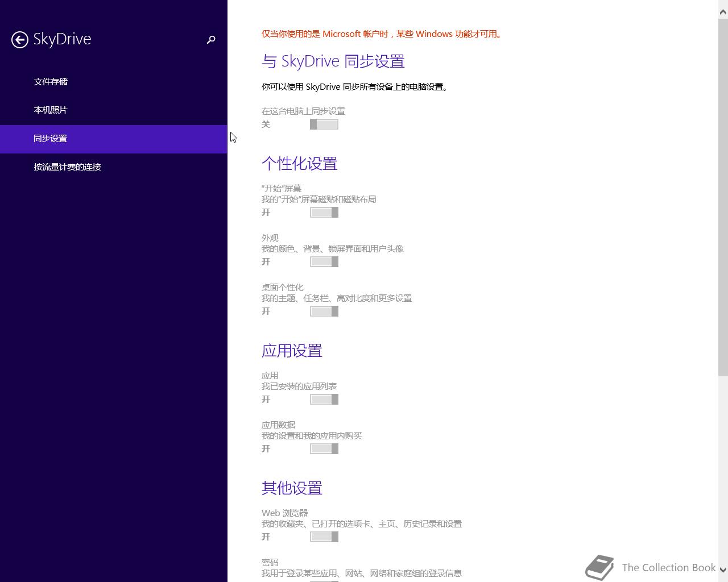The width and height of the screenshot is (728, 582).
Task: Select 本机照片 in the sidebar
Action: tap(51, 110)
